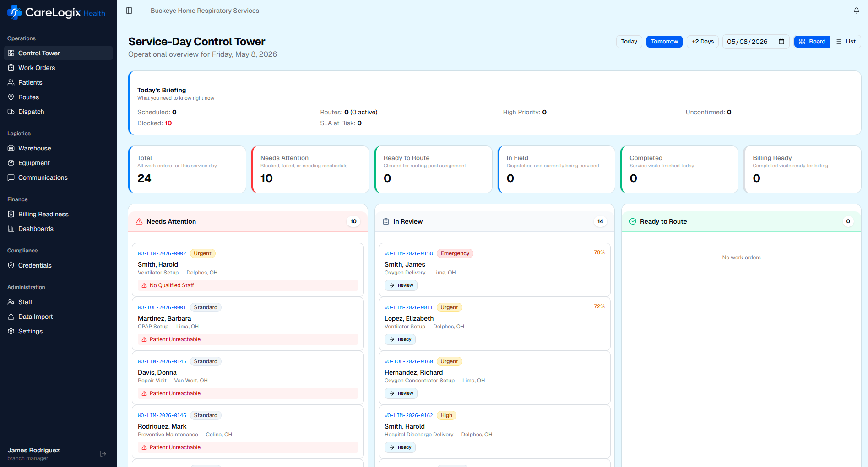Click the Warehouse icon in sidebar
The width and height of the screenshot is (868, 467).
[x=11, y=148]
